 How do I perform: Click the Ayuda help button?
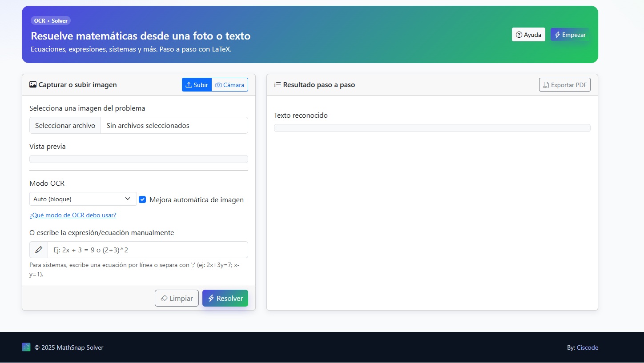pos(528,35)
